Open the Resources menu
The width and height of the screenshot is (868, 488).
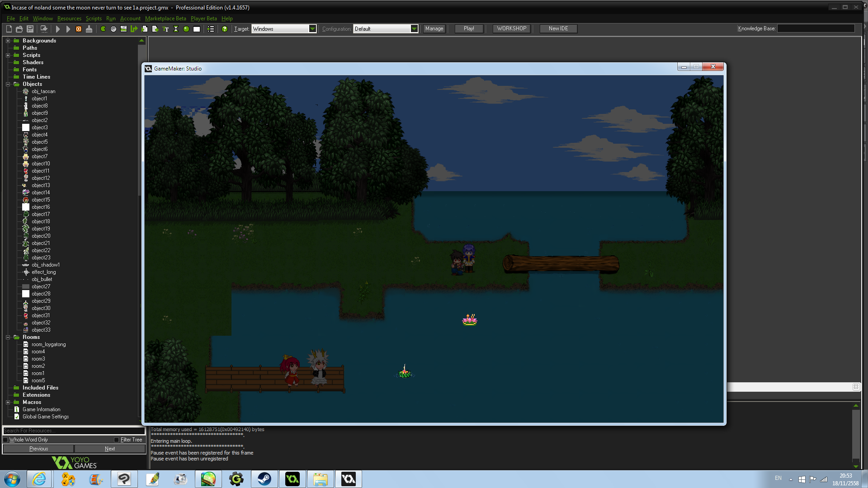point(69,19)
